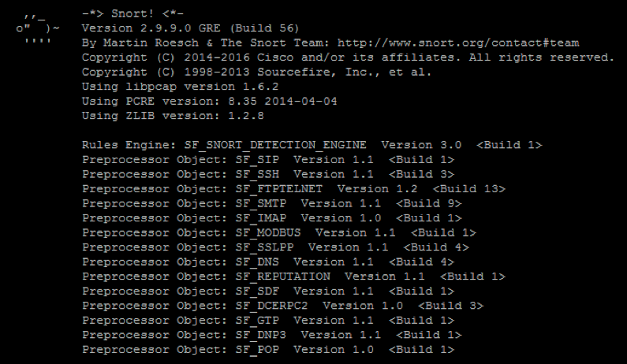
Task: Click the SF_SSH preprocessor line
Action: tap(268, 174)
